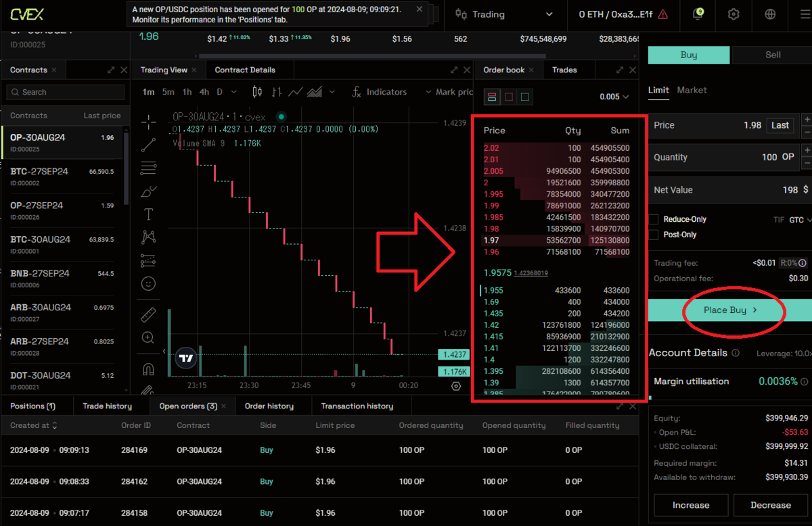
Task: Click ask price 1.97 in order book
Action: tap(491, 240)
